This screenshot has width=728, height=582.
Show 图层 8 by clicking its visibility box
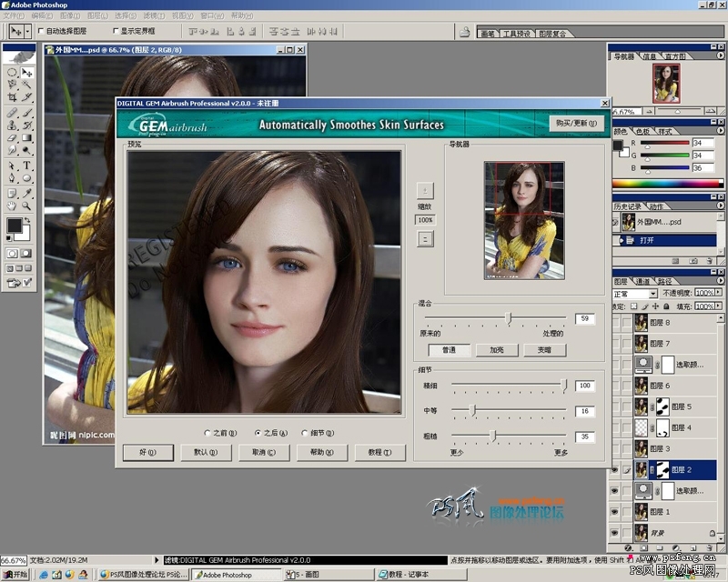click(615, 323)
